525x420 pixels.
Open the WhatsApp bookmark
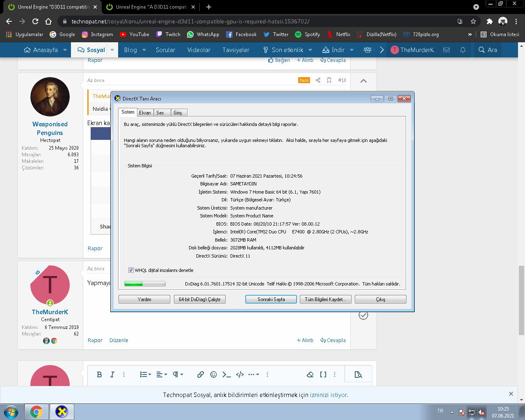[203, 34]
